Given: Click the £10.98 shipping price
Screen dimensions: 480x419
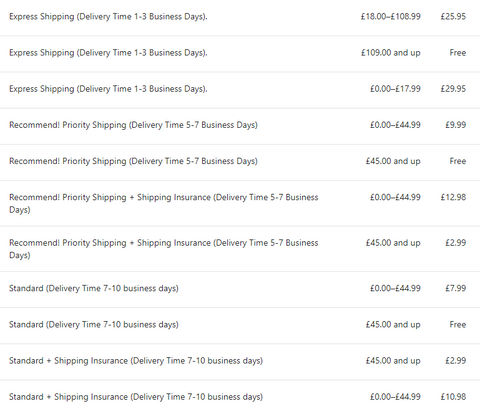Looking at the screenshot, I should [x=453, y=397].
